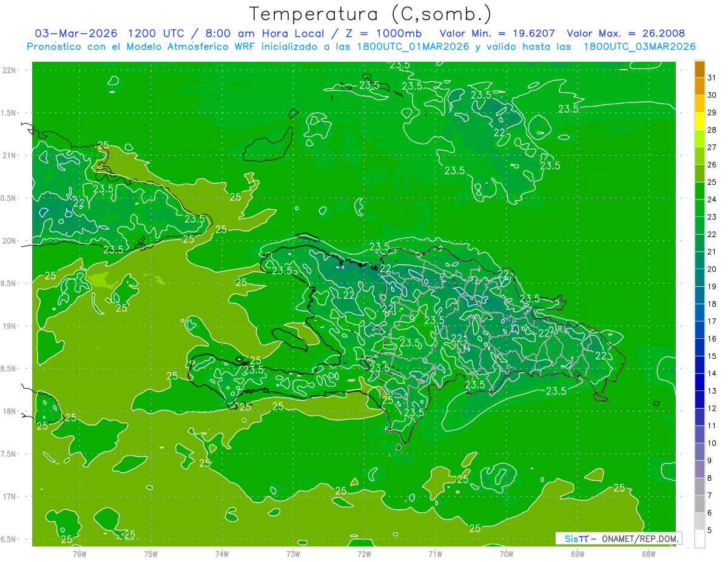This screenshot has width=728, height=562.
Task: Click the 68W longitude axis label
Action: pos(648,554)
